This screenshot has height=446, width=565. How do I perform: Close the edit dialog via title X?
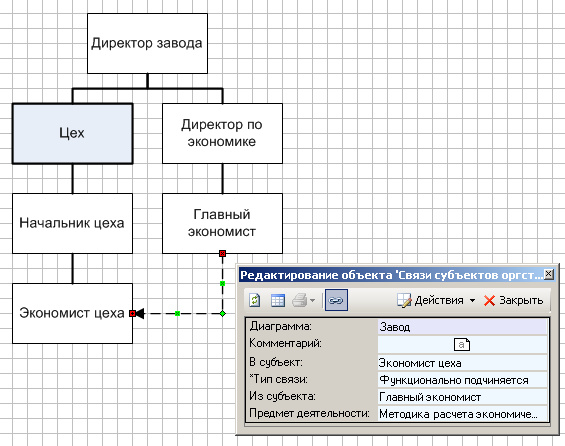pyautogui.click(x=548, y=275)
